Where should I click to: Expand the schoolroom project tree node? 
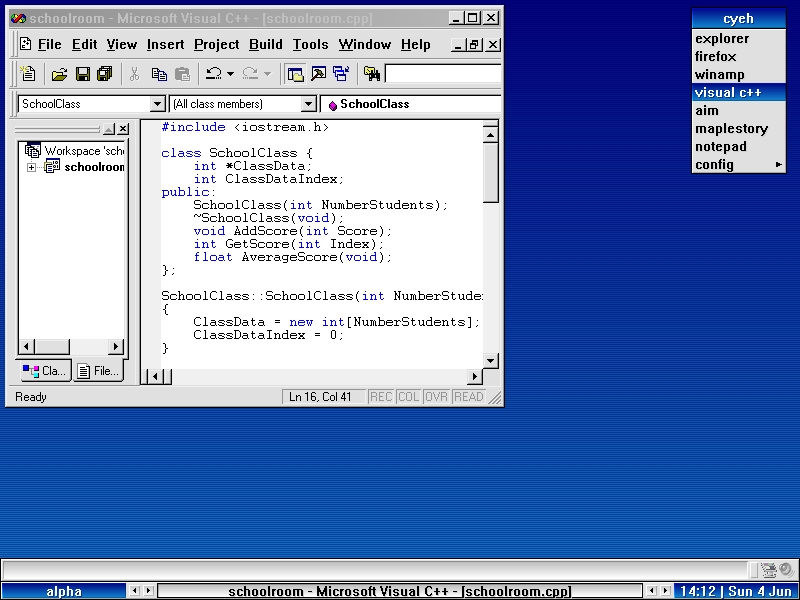point(32,167)
